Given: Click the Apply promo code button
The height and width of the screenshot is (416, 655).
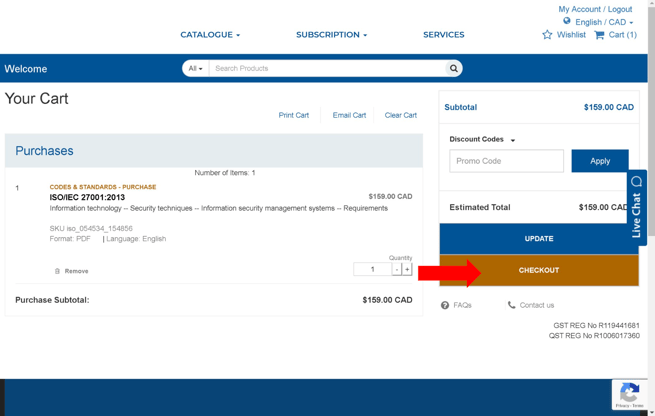Looking at the screenshot, I should (x=600, y=161).
